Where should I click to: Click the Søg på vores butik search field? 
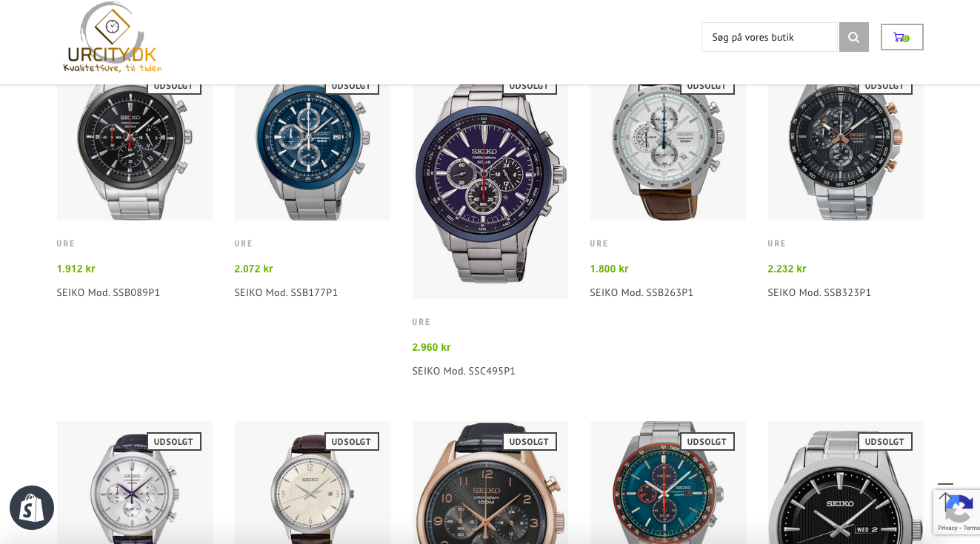click(x=770, y=37)
